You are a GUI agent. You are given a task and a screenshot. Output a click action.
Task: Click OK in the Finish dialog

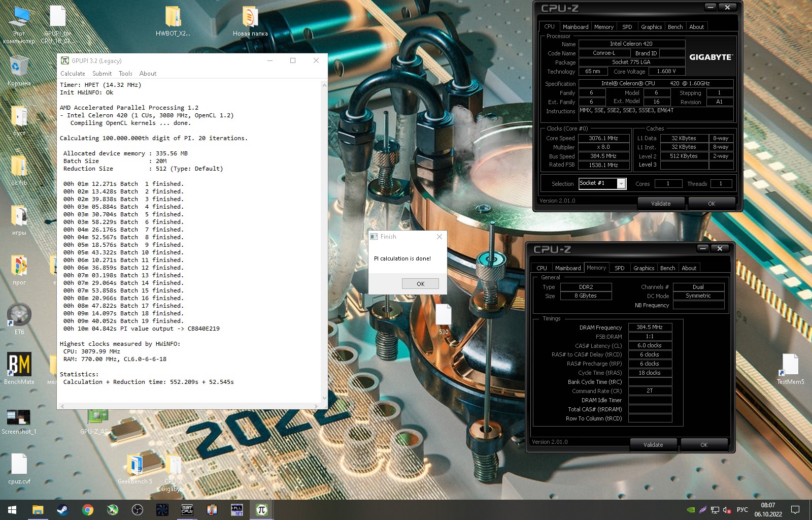tap(420, 284)
